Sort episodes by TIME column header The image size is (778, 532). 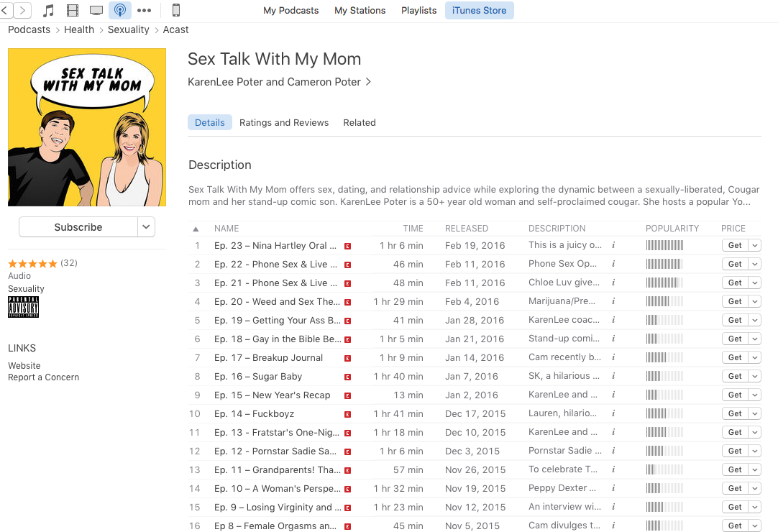point(413,229)
